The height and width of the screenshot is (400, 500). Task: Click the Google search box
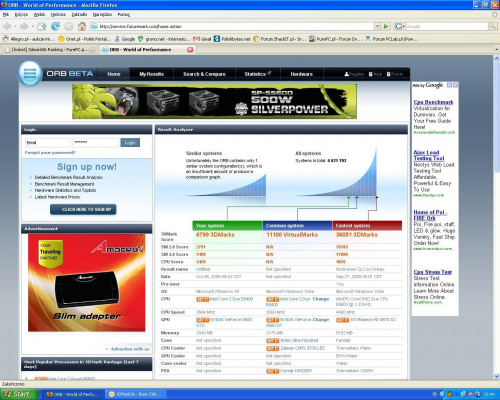[447, 26]
